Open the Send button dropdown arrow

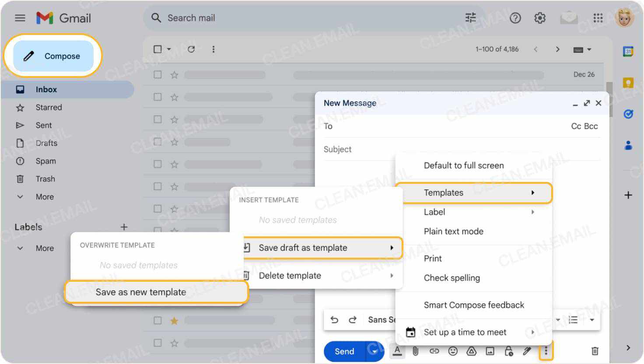point(374,351)
